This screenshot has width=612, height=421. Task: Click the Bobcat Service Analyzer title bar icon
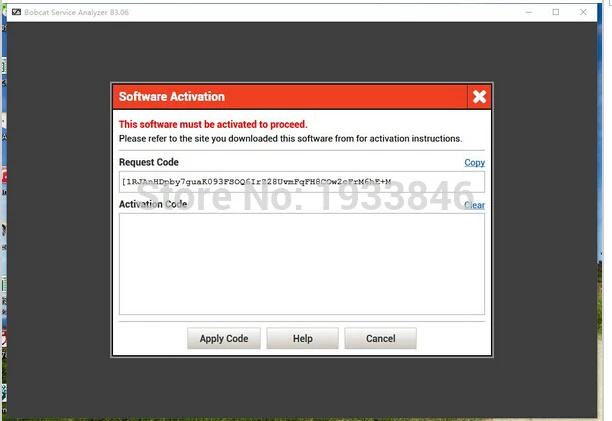point(16,12)
